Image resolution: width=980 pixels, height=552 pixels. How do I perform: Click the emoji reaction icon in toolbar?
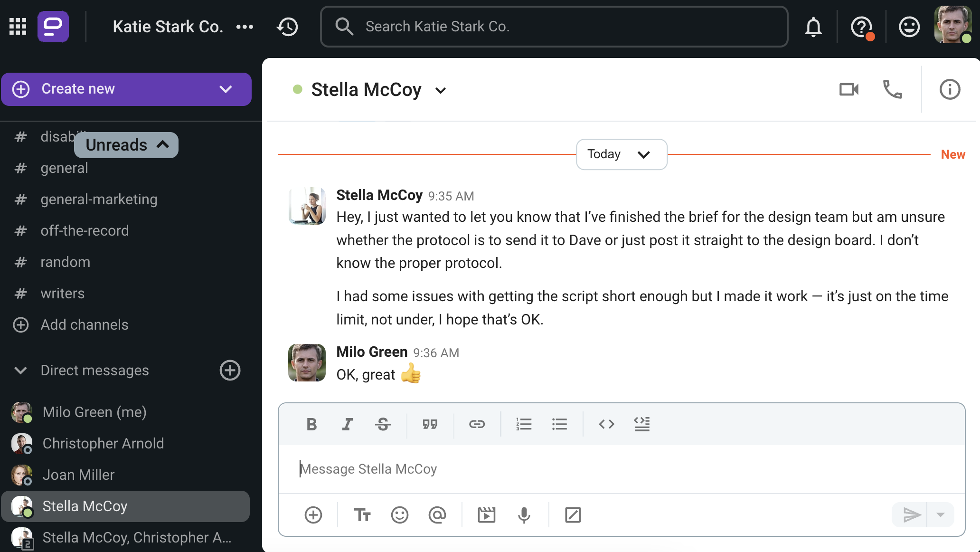point(399,515)
